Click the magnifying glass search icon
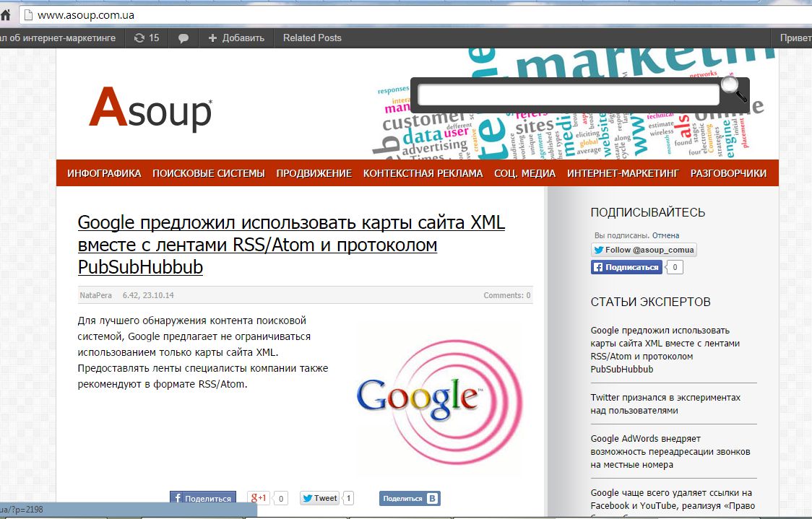Screen dimensions: 812x519 [734, 89]
